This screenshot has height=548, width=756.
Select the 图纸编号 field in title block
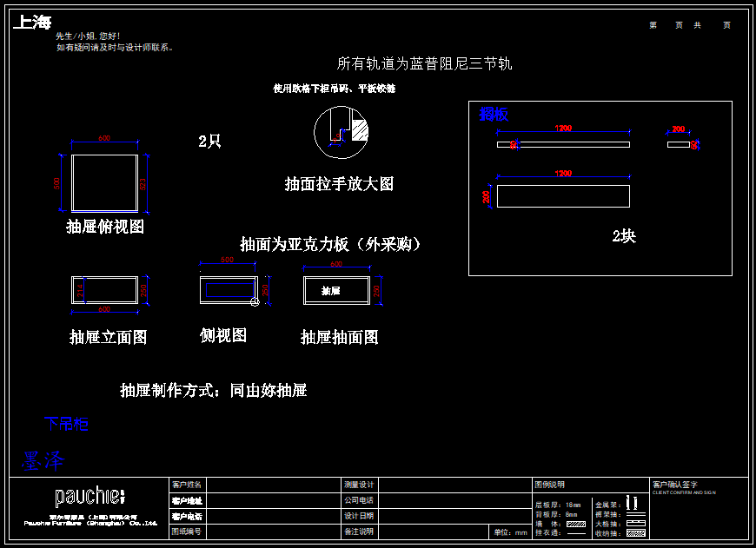point(187,531)
